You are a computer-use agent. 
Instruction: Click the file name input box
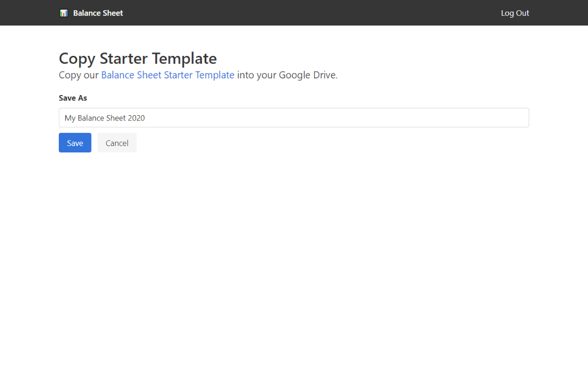coord(294,118)
